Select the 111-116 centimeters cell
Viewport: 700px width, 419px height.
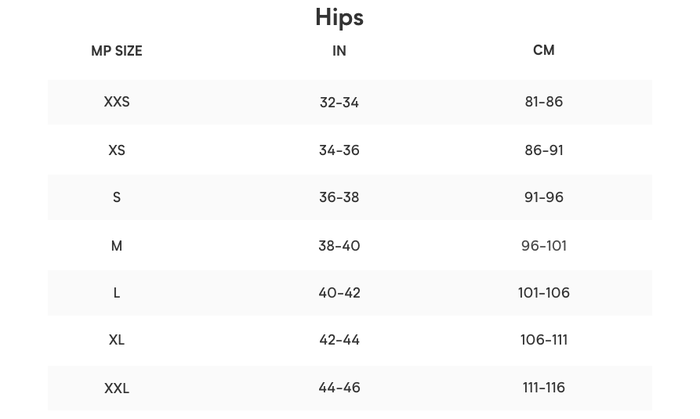(x=543, y=388)
